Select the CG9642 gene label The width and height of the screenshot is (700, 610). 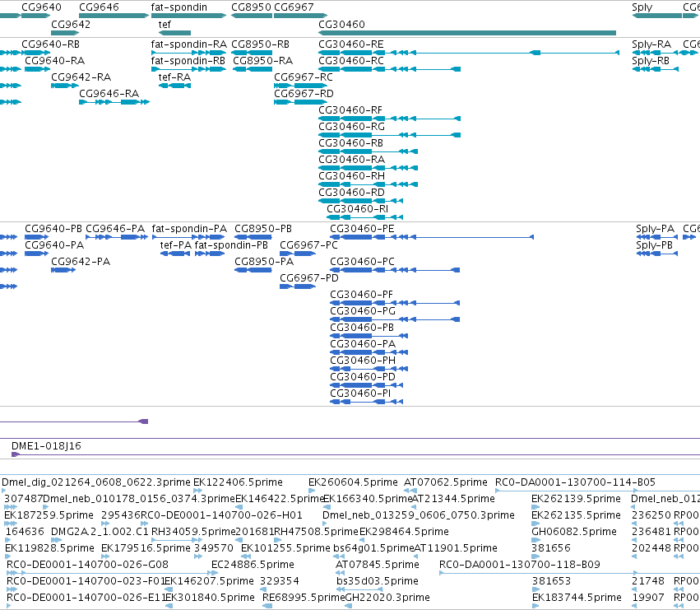pyautogui.click(x=71, y=24)
